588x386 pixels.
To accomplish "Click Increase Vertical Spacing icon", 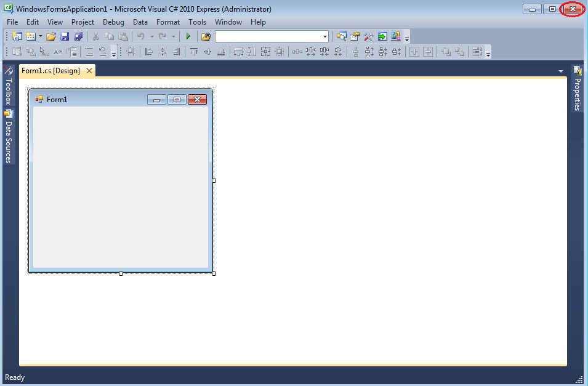I will tap(369, 51).
